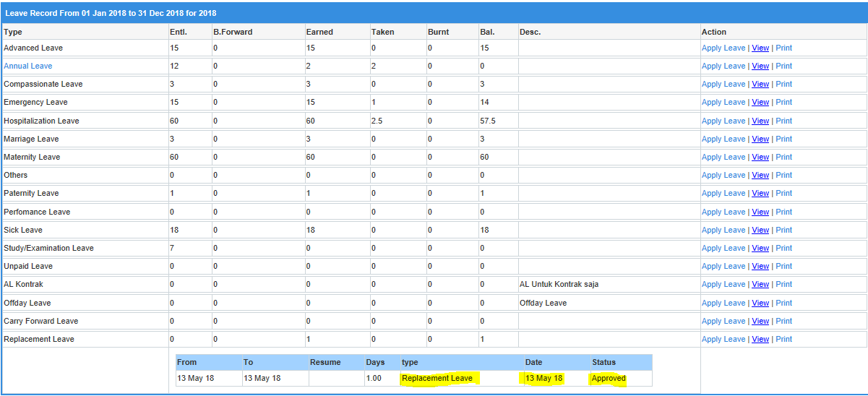The height and width of the screenshot is (396, 868).
Task: View Replacement Leave record
Action: tap(760, 339)
